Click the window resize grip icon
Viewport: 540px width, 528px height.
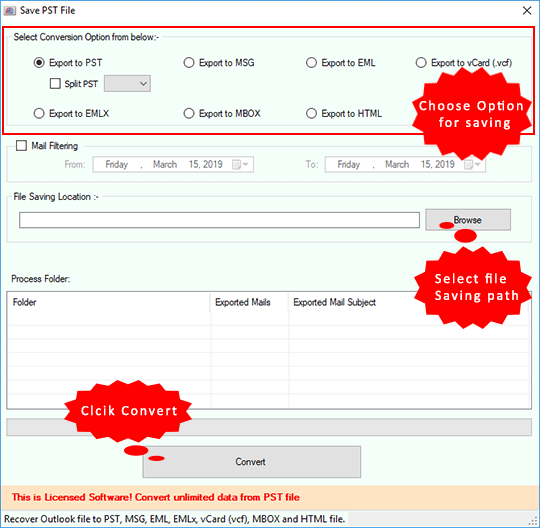(x=534, y=521)
